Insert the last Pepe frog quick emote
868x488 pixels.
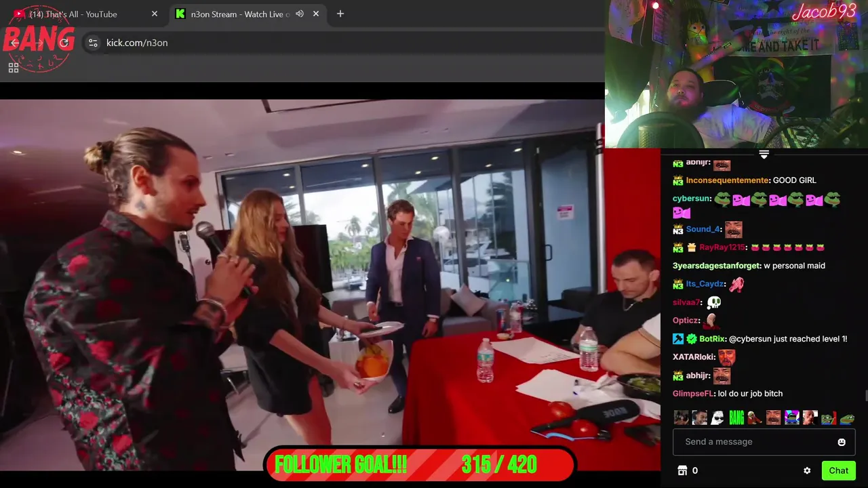point(846,418)
